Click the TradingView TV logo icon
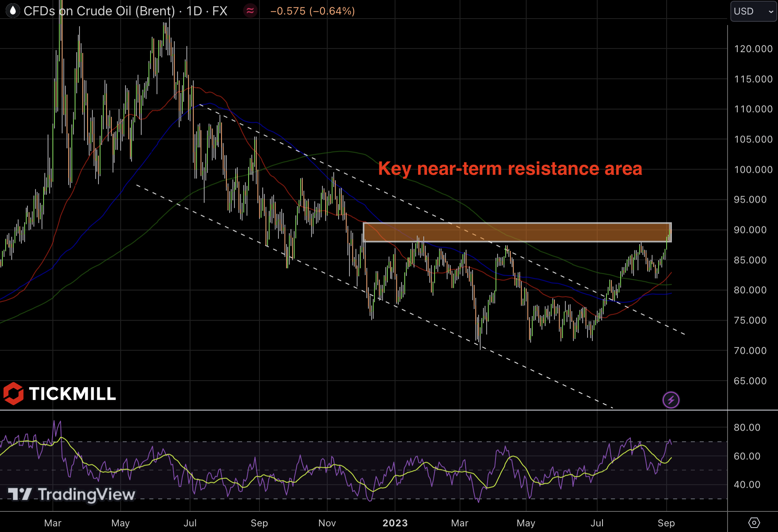 [x=19, y=494]
